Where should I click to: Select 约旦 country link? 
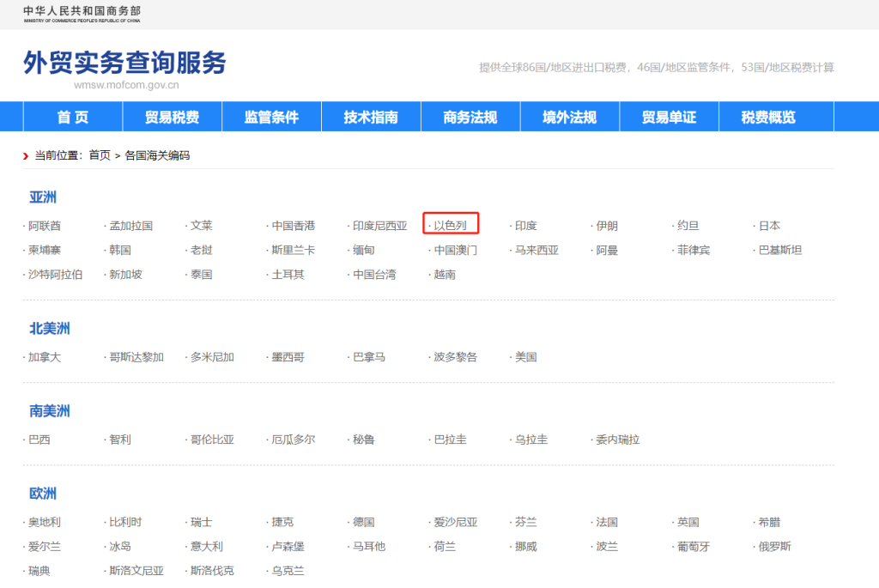point(688,226)
